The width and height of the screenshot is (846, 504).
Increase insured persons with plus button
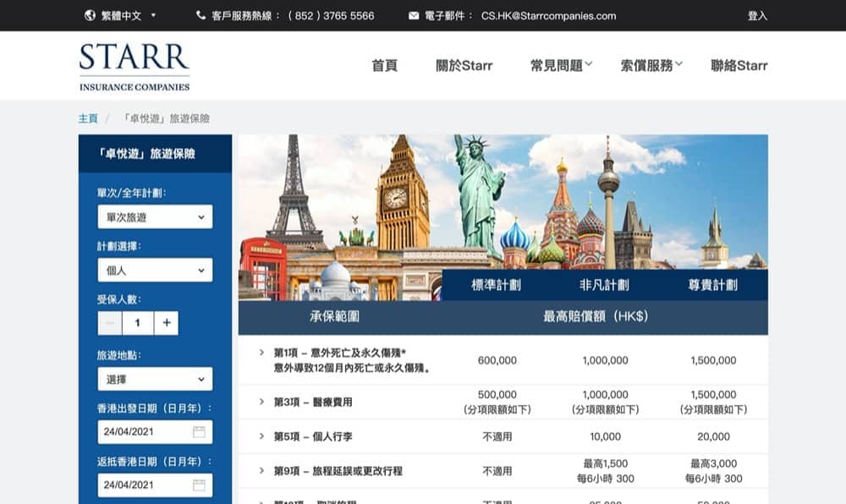(x=167, y=323)
